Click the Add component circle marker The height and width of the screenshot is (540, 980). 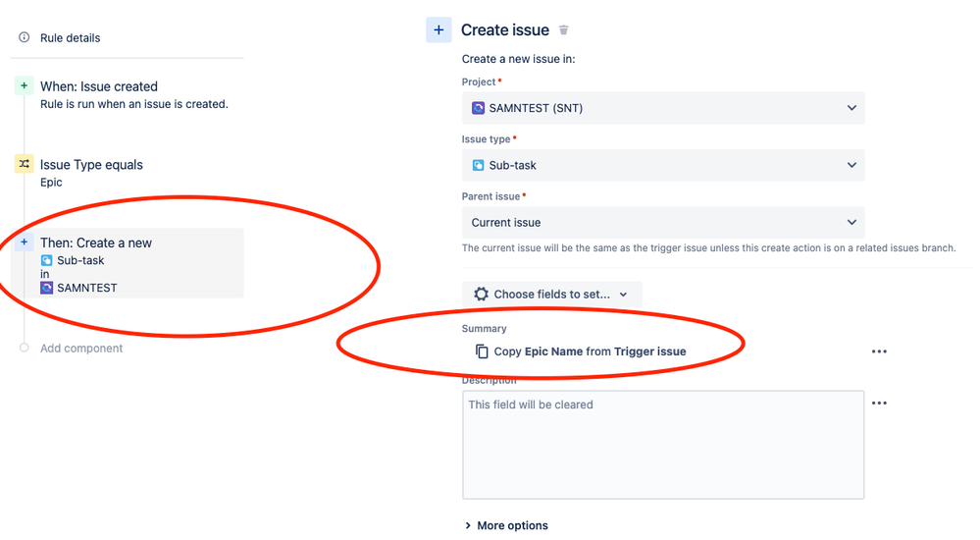point(24,348)
